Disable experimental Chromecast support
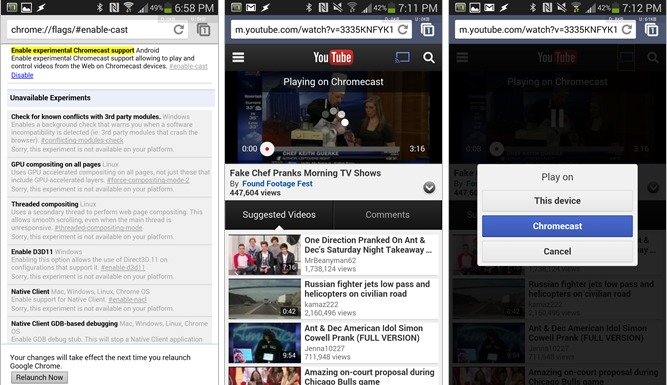Viewport: 667px width, 385px height. click(x=22, y=75)
